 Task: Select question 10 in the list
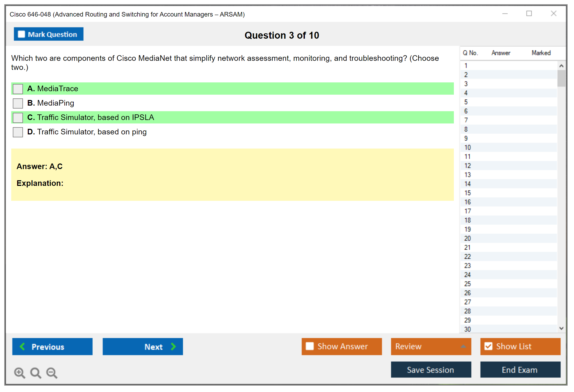(467, 147)
